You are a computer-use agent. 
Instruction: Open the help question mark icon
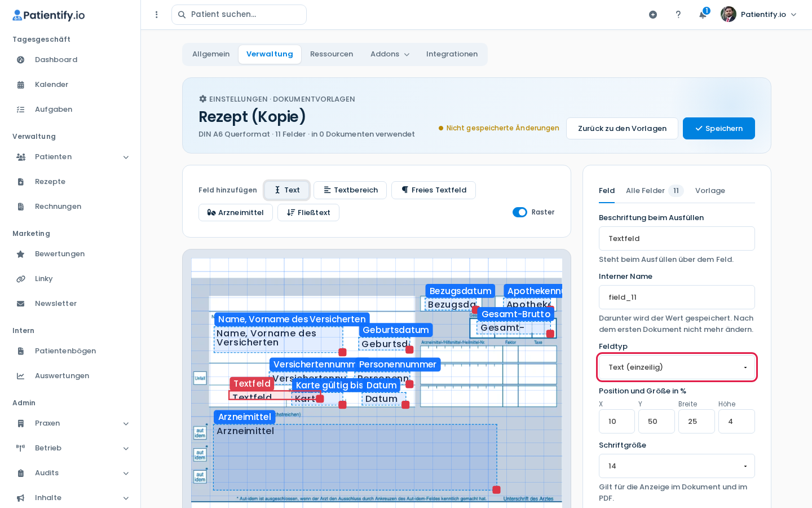678,15
